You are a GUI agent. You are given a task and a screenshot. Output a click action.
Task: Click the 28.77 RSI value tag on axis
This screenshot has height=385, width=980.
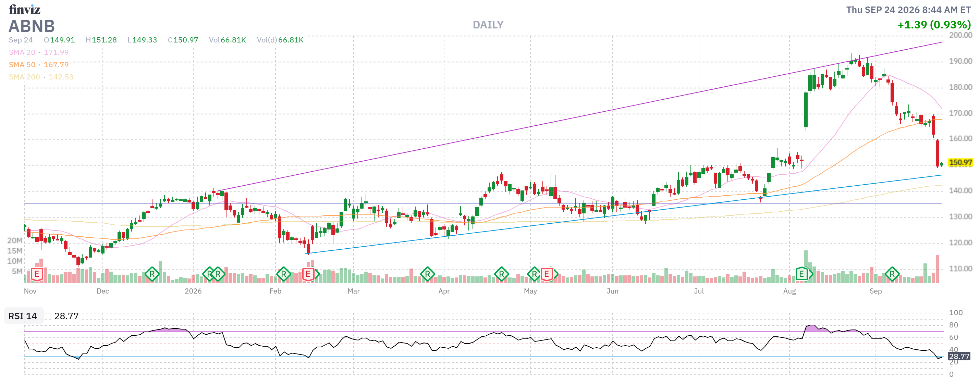[x=959, y=356]
